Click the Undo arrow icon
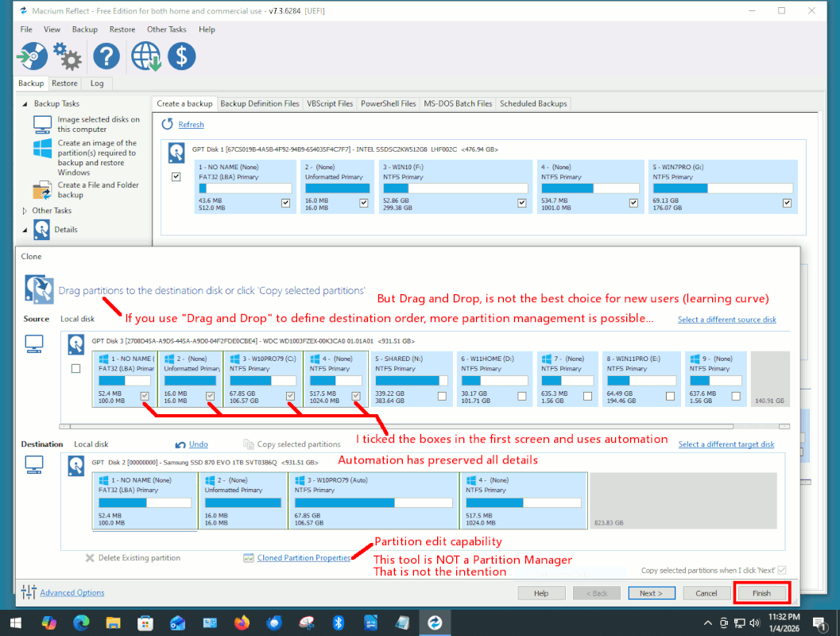The image size is (840, 636). [x=180, y=444]
